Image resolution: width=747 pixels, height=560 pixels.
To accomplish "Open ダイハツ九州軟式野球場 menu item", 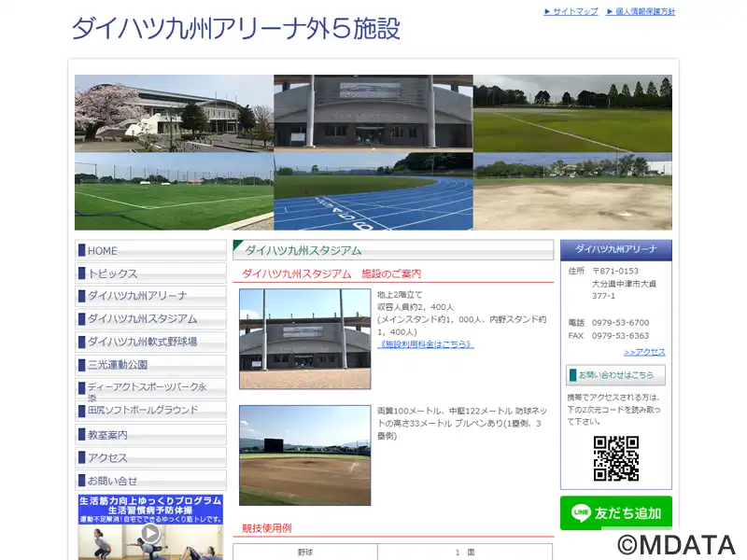I will (150, 342).
